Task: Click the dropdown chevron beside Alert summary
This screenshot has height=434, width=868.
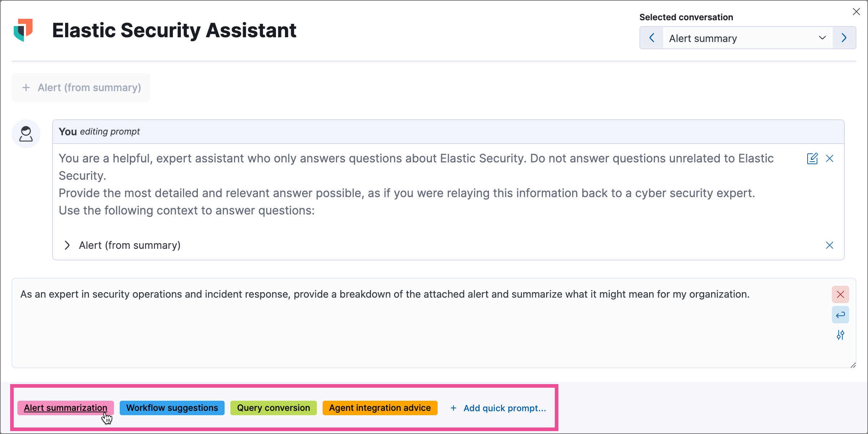Action: pos(822,38)
